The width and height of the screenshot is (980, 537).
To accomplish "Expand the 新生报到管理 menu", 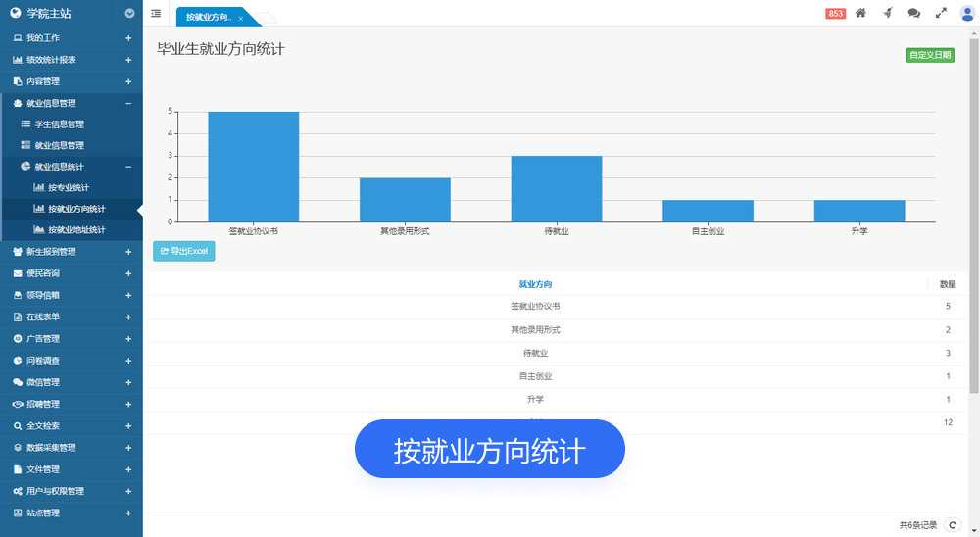I will (128, 252).
